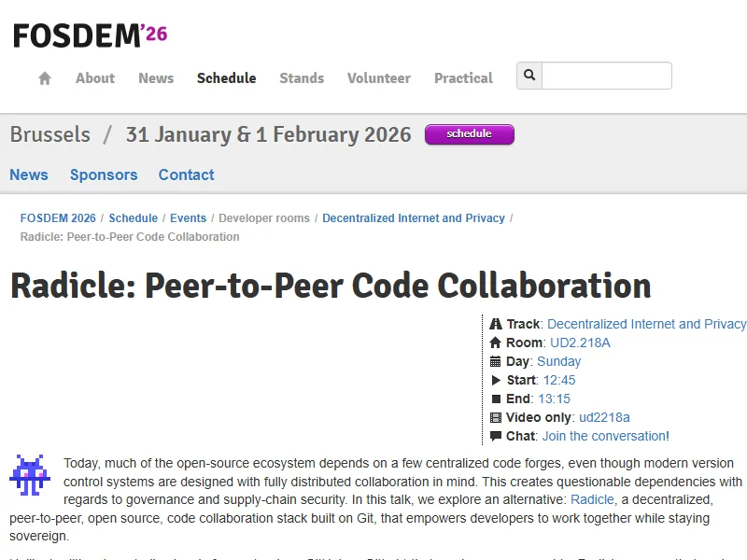Open the Decentralized Internet and Privacy track link

(x=646, y=324)
